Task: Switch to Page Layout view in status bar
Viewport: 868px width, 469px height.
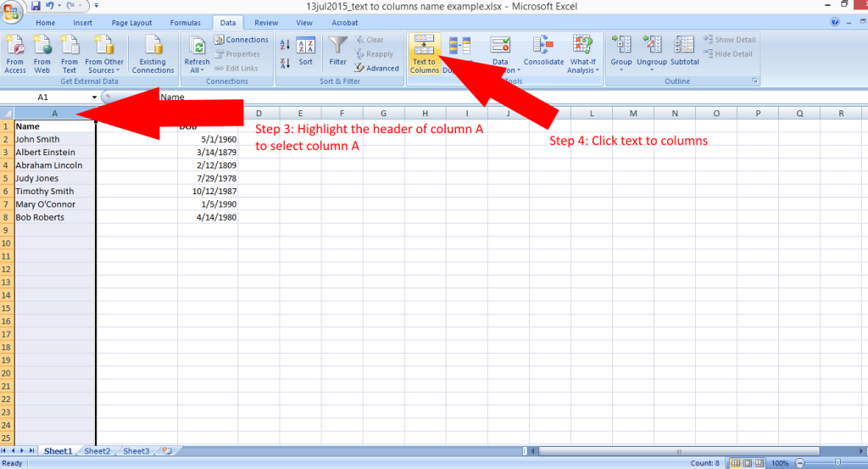Action: (748, 463)
